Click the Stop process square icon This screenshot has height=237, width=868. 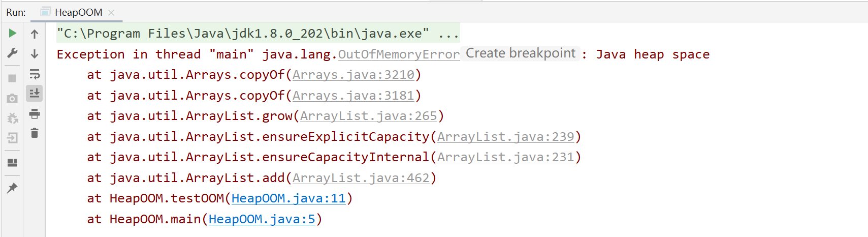[x=13, y=78]
